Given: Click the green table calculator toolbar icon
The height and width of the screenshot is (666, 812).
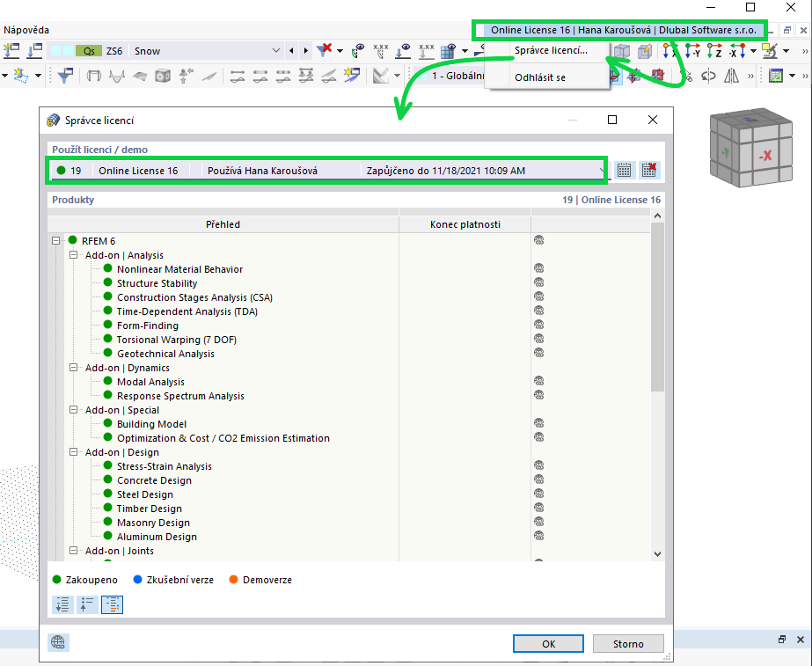Looking at the screenshot, I should pos(776,77).
